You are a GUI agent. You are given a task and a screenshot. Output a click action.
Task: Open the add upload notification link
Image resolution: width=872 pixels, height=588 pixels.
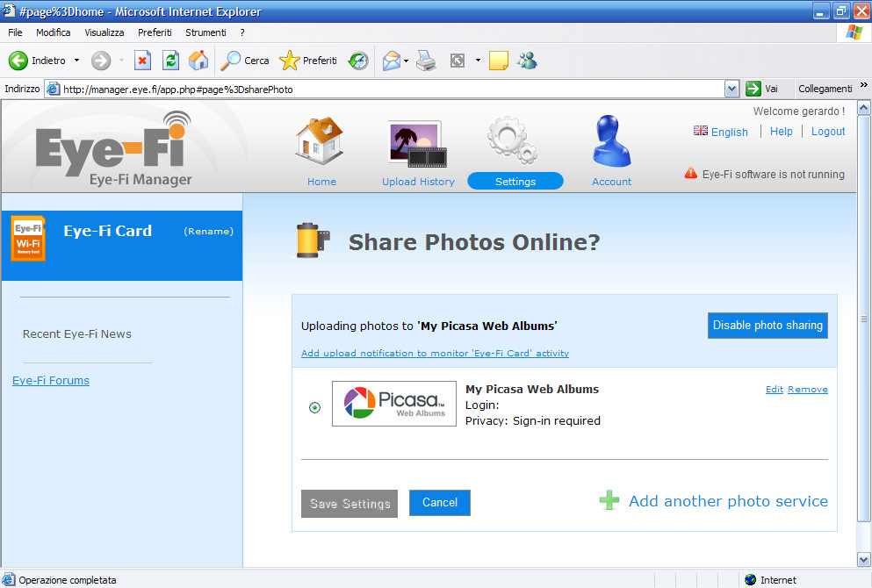tap(435, 353)
